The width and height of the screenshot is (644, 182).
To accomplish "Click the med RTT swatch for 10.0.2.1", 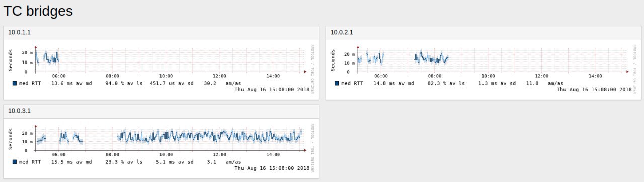I will [337, 83].
